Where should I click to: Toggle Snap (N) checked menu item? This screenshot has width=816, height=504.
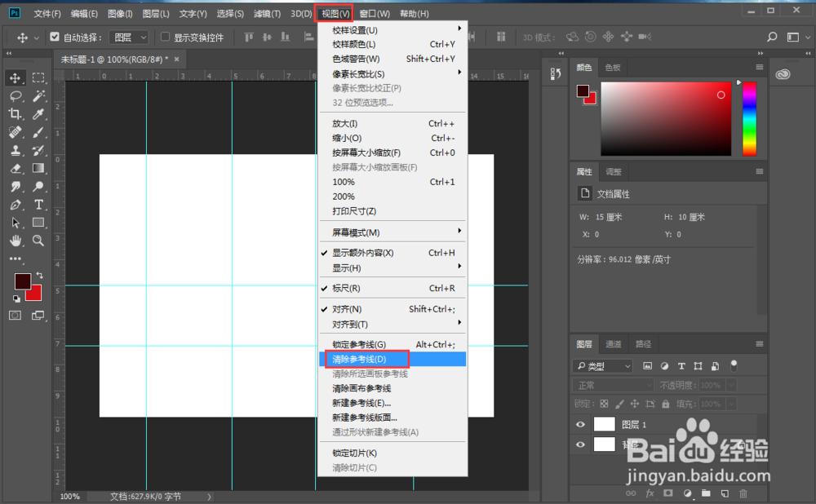tap(392, 309)
